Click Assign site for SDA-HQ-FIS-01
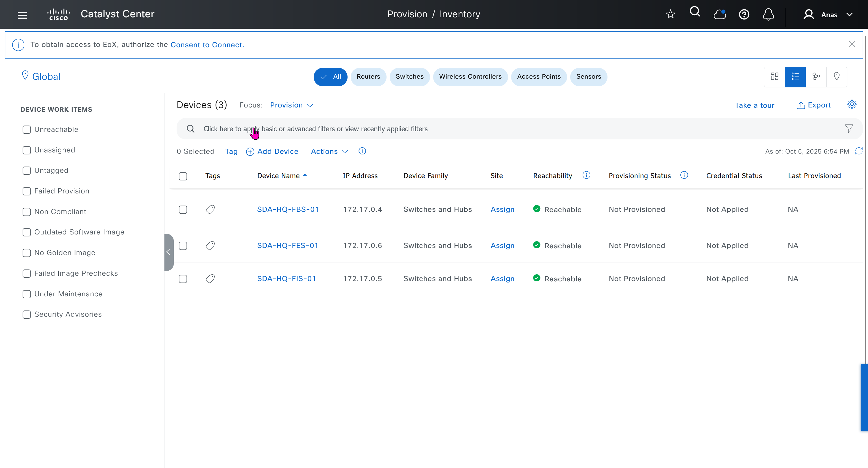 [x=502, y=279]
